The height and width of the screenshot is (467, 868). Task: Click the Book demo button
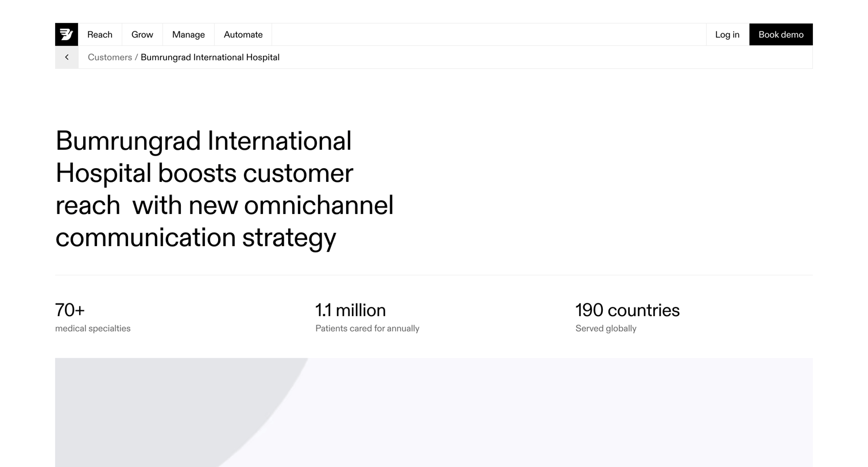781,34
